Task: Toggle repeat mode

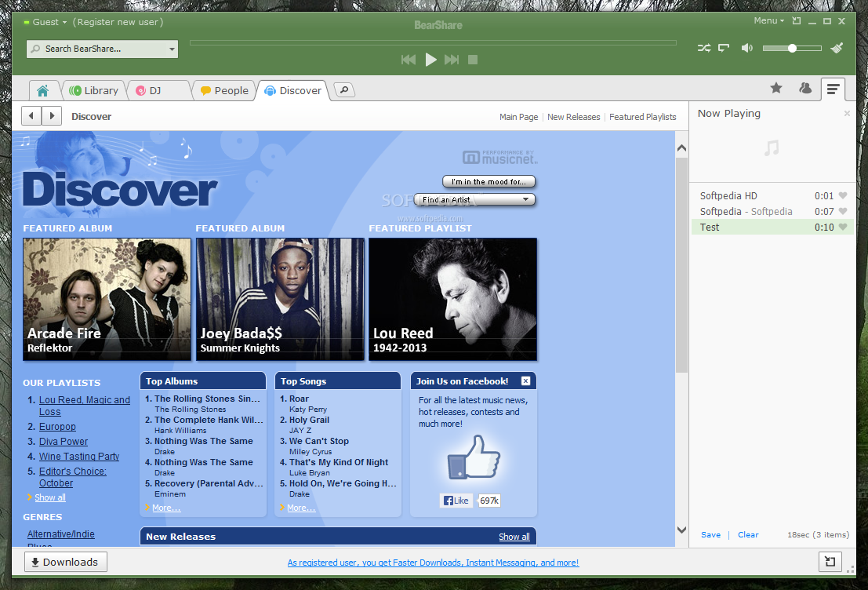Action: [724, 48]
